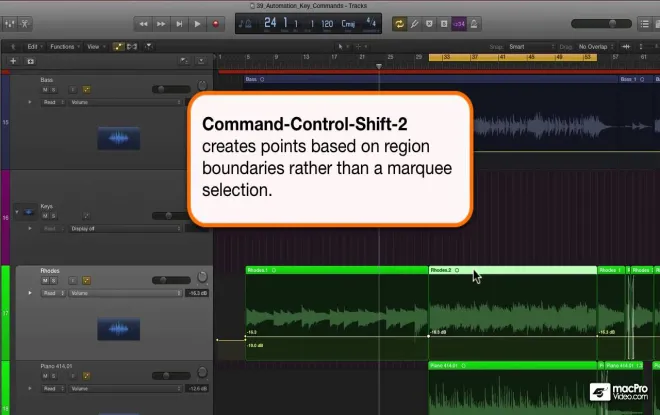Open the List Editors button

point(644,24)
